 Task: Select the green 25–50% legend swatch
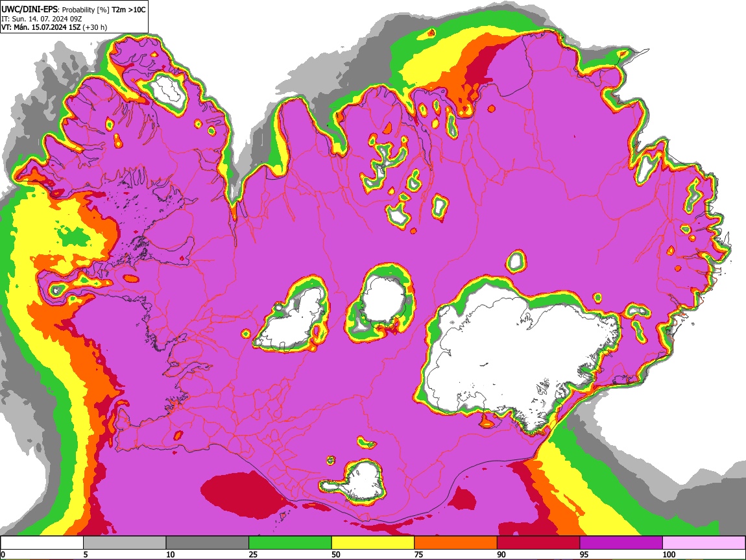290,543
